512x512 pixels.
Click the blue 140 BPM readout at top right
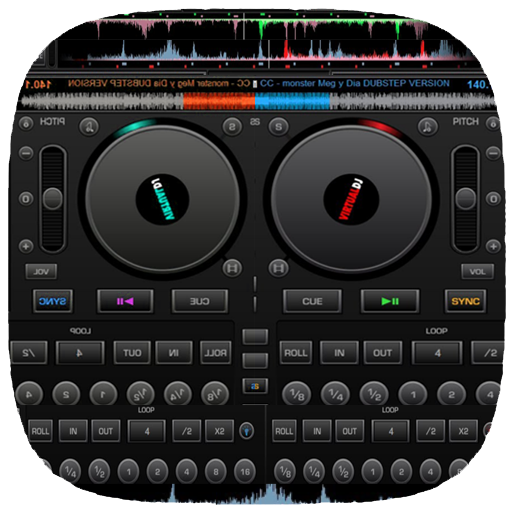pyautogui.click(x=478, y=84)
